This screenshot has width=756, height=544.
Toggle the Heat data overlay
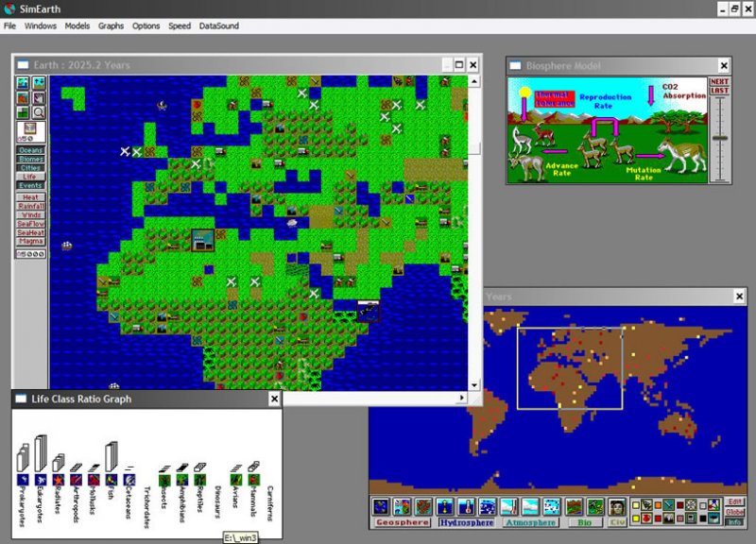click(x=31, y=197)
